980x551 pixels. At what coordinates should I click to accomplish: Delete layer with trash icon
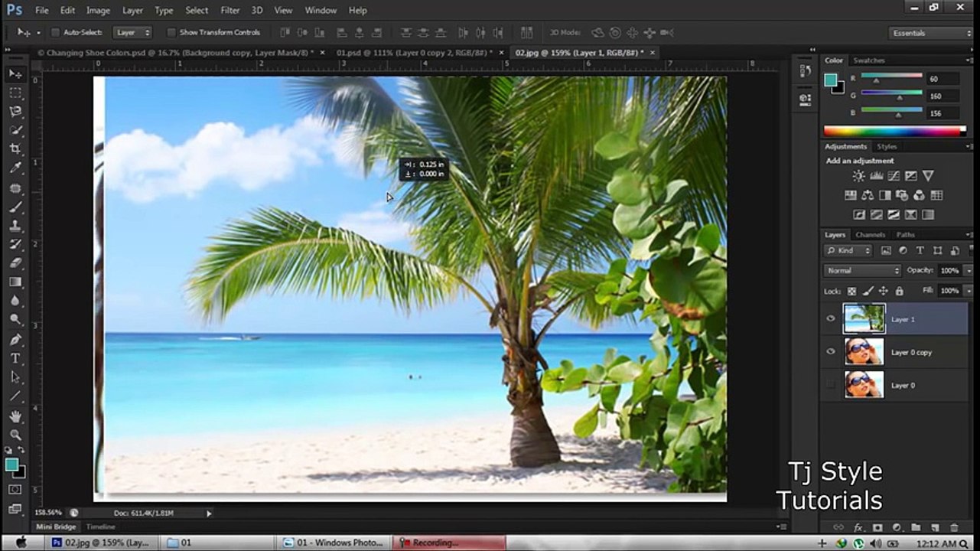point(953,527)
